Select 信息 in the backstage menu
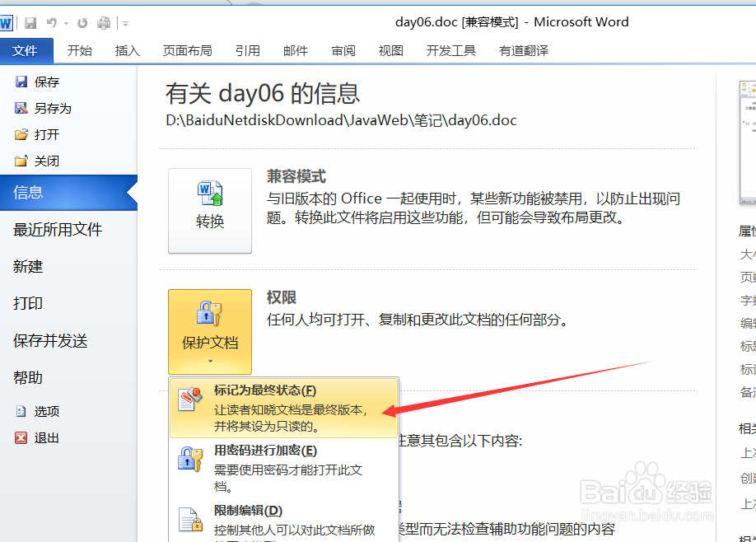756x542 pixels. click(68, 193)
